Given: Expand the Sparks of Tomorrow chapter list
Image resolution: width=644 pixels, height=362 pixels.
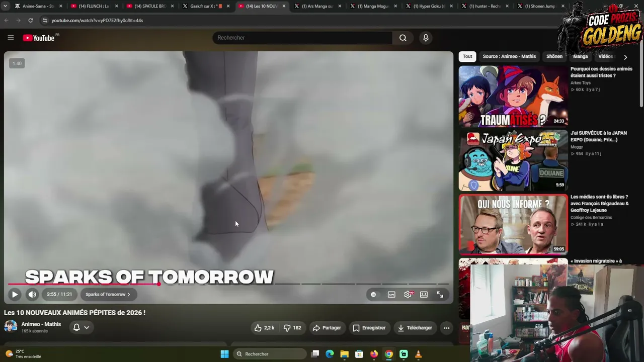Looking at the screenshot, I should tap(108, 295).
